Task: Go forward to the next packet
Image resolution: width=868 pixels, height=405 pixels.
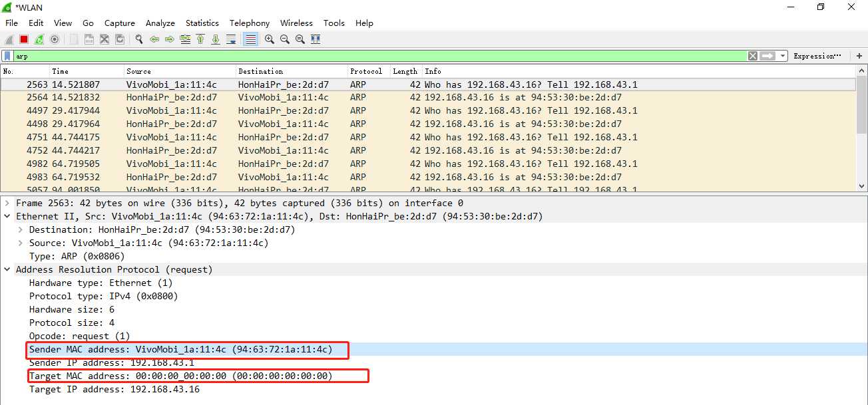Action: [170, 39]
